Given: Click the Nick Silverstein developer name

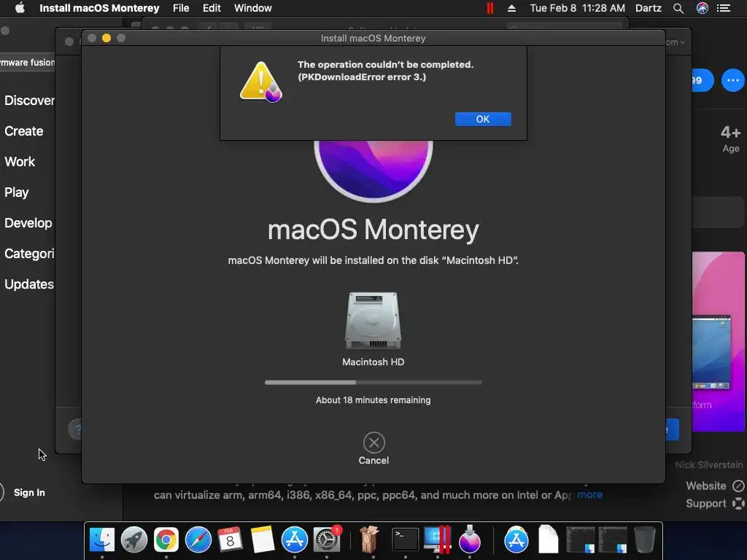Looking at the screenshot, I should click(x=709, y=464).
